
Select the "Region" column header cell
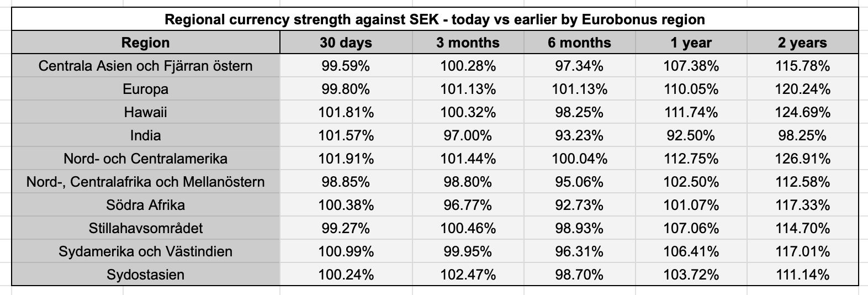145,43
